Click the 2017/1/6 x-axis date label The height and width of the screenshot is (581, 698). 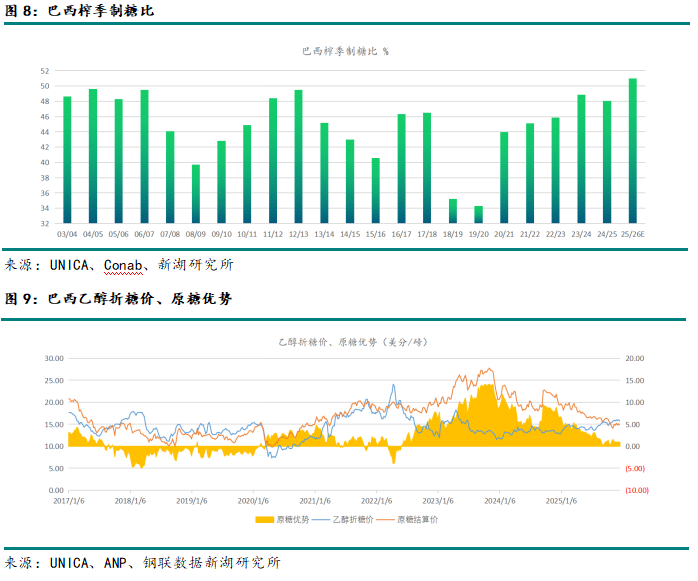coord(67,501)
